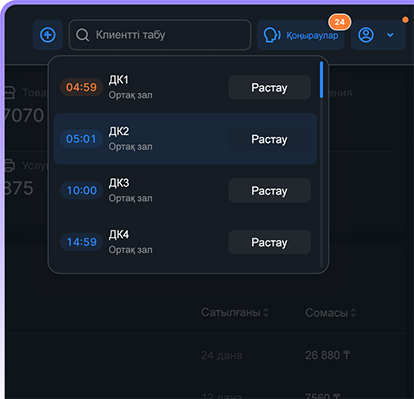The width and height of the screenshot is (414, 399).
Task: Open the user profile avatar icon
Action: 366,35
